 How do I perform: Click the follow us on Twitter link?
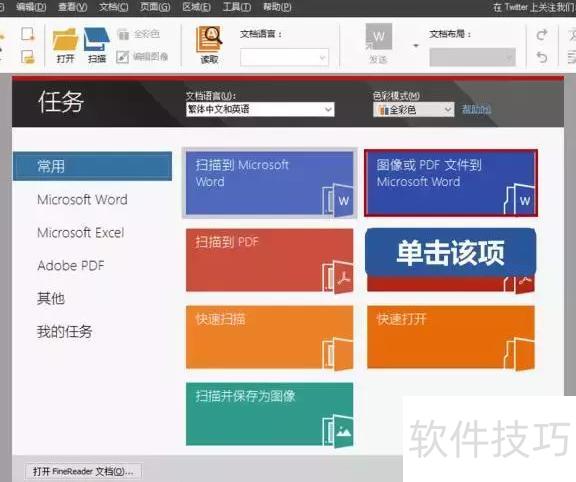coord(534,7)
